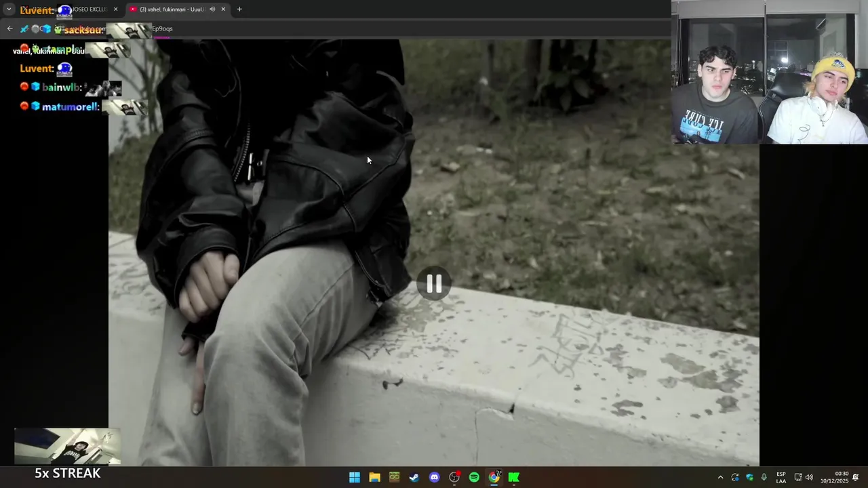Click the webcam overlay of the two streamers

coord(770,72)
